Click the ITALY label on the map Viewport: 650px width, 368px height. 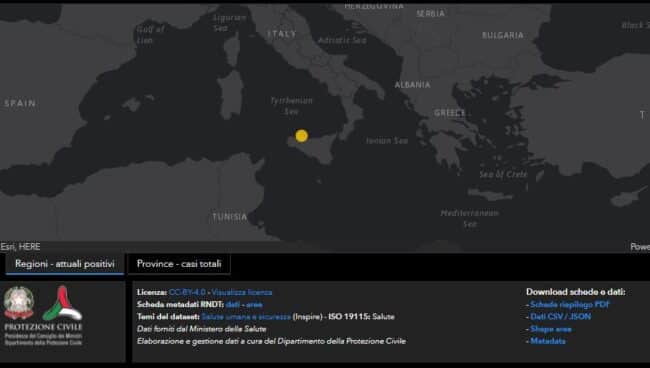pyautogui.click(x=282, y=34)
